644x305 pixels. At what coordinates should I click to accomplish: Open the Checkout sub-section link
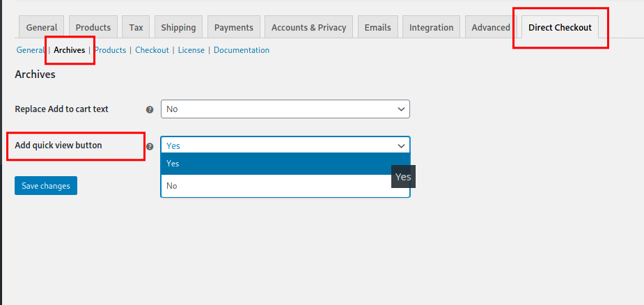coord(152,50)
